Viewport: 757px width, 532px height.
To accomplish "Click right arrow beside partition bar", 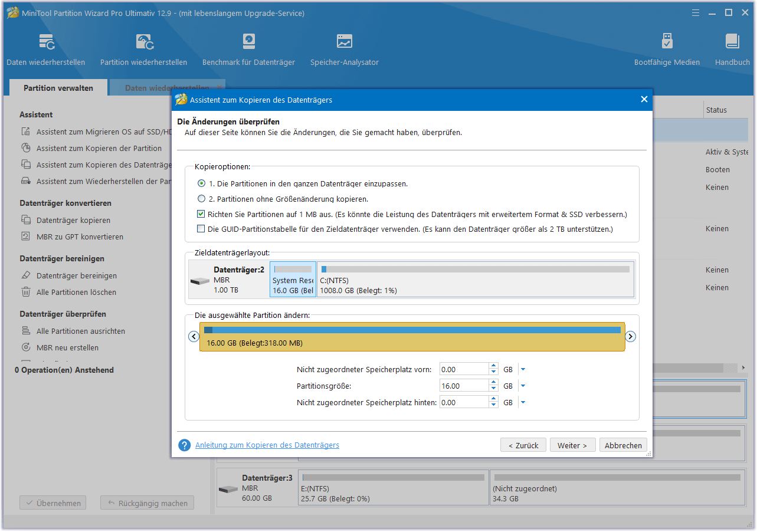I will click(x=630, y=337).
